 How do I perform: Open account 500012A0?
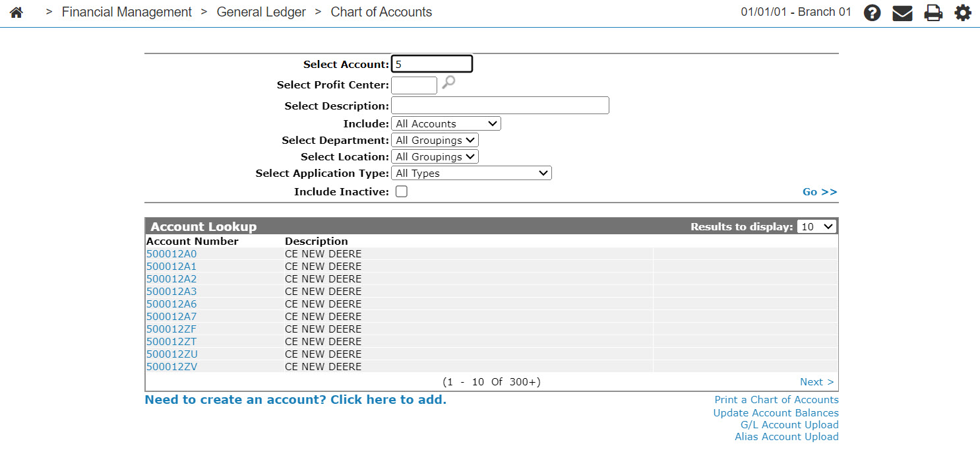[x=171, y=254]
